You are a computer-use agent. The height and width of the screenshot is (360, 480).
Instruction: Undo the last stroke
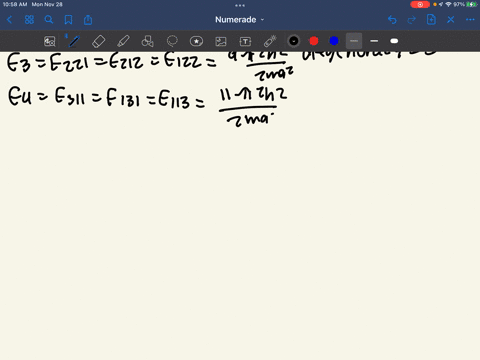392,20
